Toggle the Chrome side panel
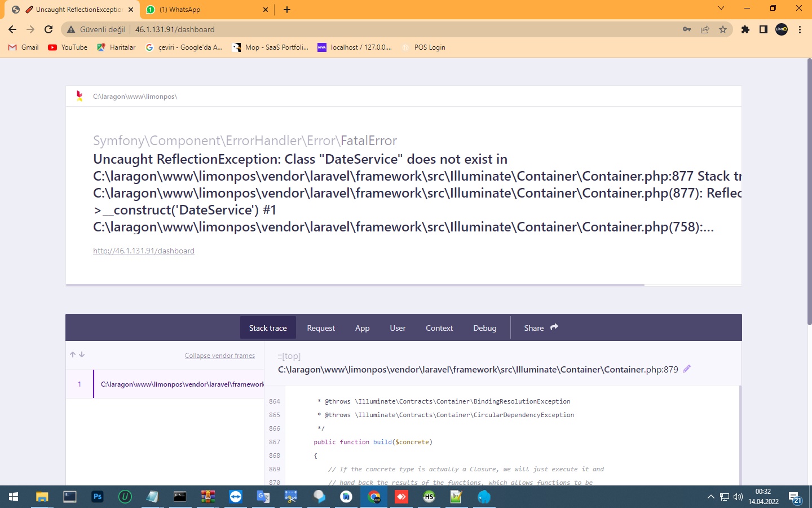 click(762, 29)
